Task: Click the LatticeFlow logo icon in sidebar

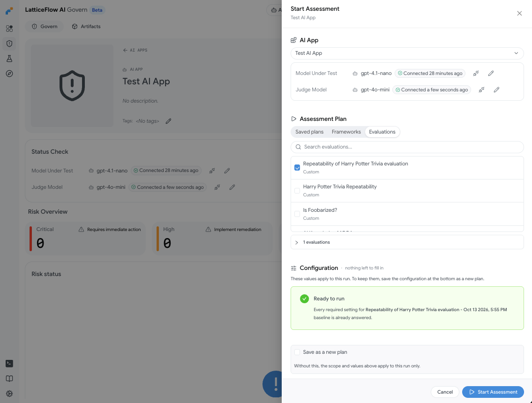Action: pyautogui.click(x=9, y=11)
